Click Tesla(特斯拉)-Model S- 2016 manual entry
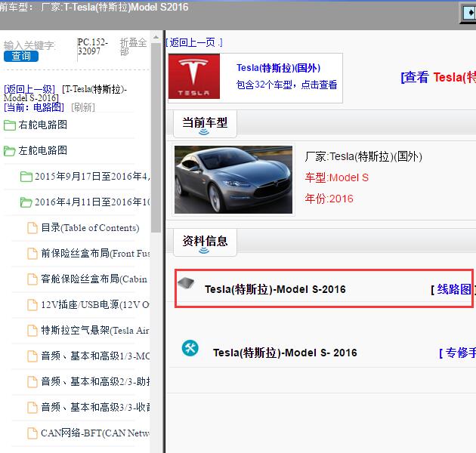Viewport: 476px width, 453px height. (x=285, y=353)
